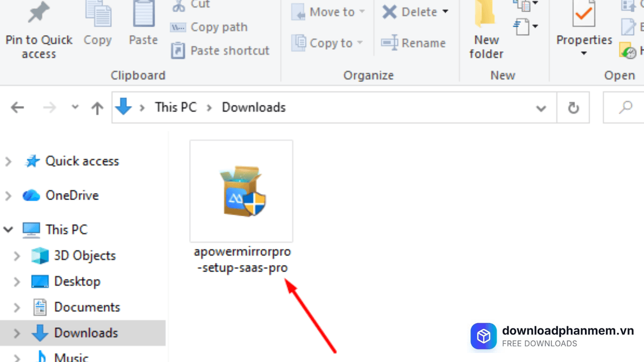Select the Downloads folder in sidebar
Image resolution: width=644 pixels, height=362 pixels.
[86, 333]
